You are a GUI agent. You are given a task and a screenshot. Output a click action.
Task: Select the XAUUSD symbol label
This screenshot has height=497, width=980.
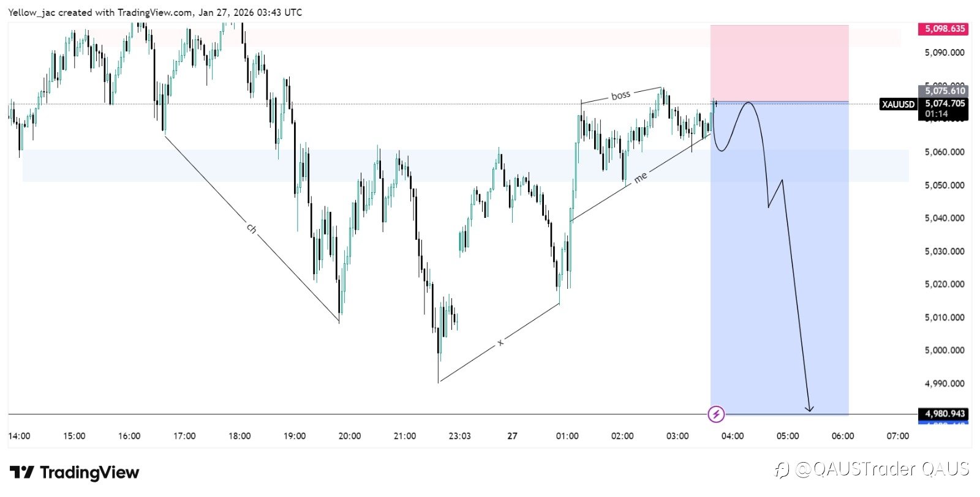coord(898,104)
